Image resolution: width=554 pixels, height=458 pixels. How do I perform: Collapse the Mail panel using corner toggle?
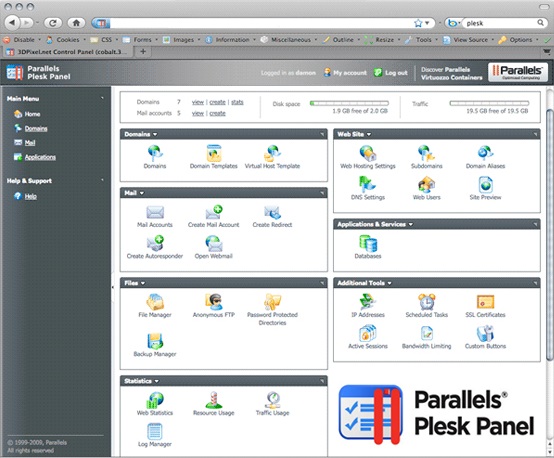point(322,193)
